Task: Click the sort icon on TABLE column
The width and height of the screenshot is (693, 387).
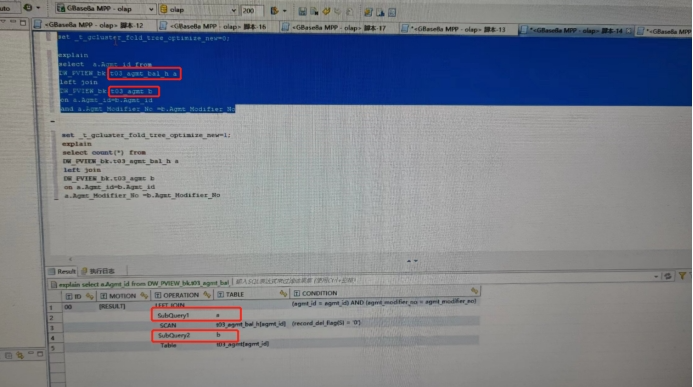Action: tap(283, 293)
